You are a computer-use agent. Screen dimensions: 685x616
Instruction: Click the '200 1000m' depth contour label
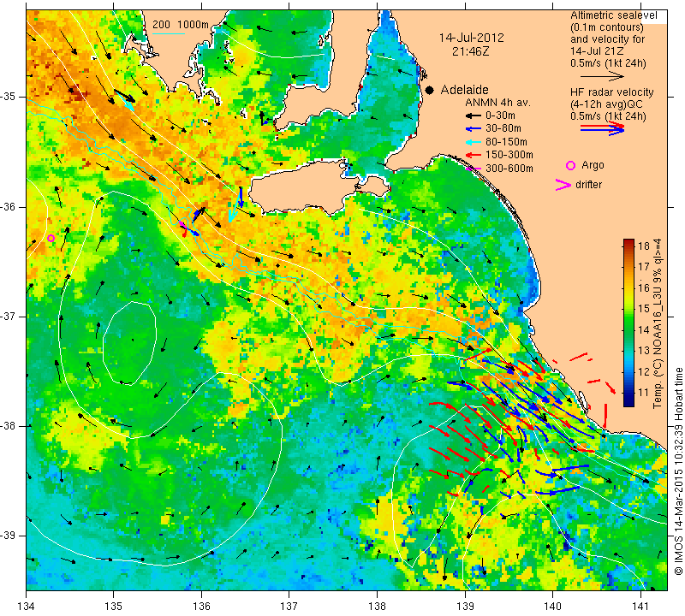tap(181, 25)
